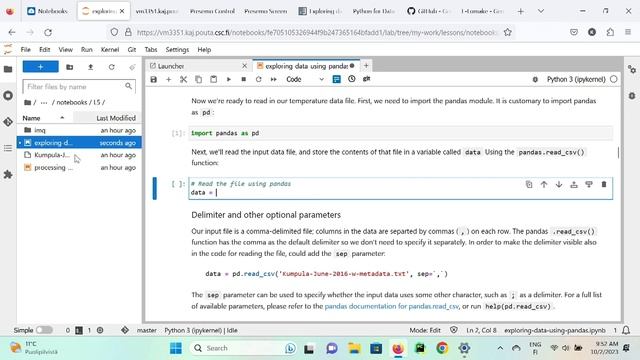Focus the Filter files by name field
Screen dimensions: 640x360
point(79,87)
